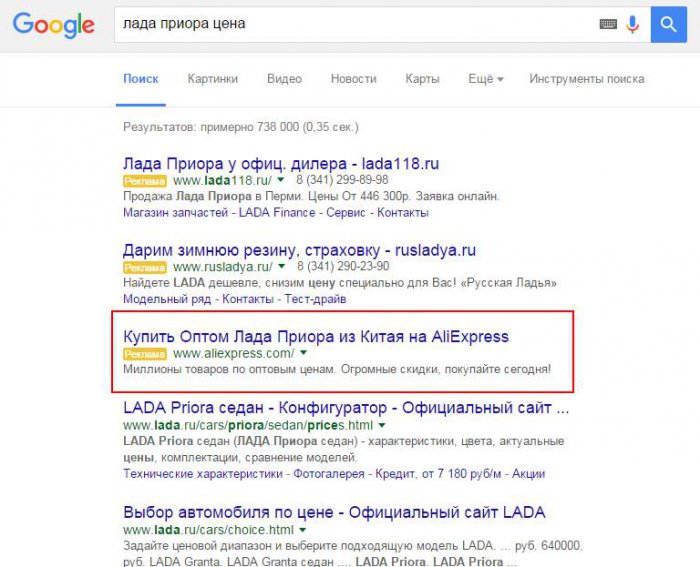The image size is (700, 567).
Task: Click the Магазин запчастей sitelink
Action: [175, 213]
